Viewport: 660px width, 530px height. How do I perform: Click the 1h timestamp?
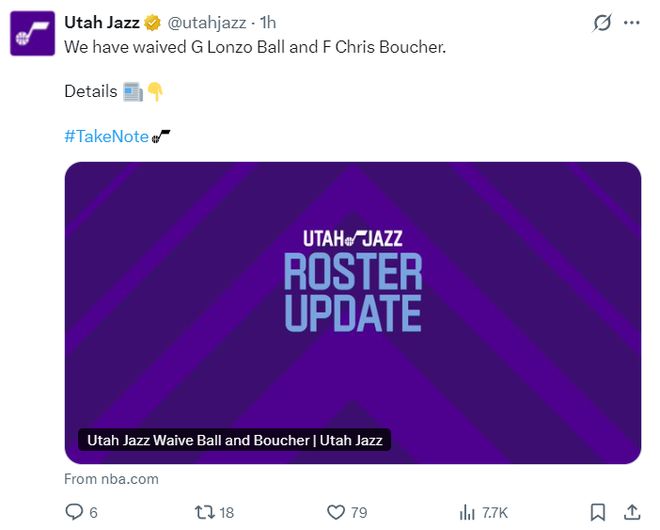pyautogui.click(x=269, y=23)
